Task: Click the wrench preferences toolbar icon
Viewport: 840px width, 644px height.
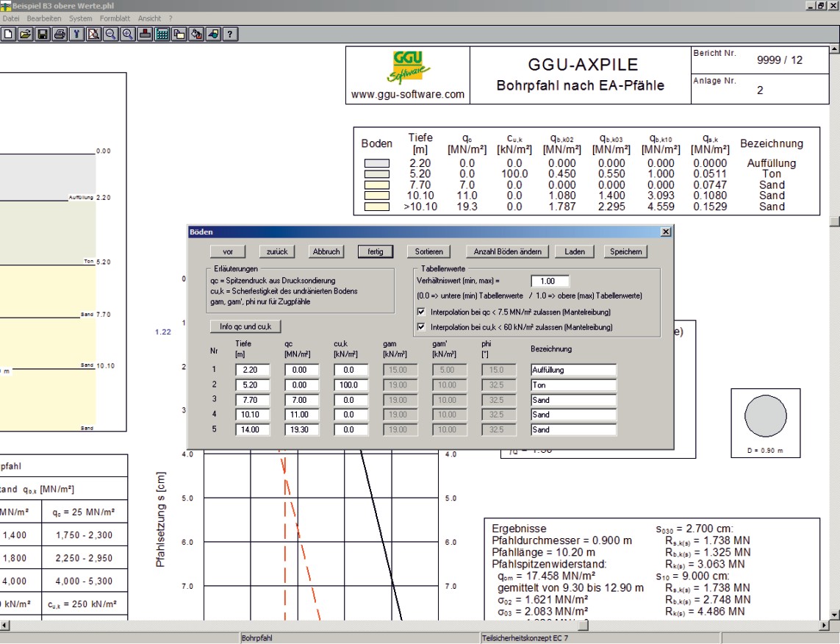Action: tap(76, 35)
